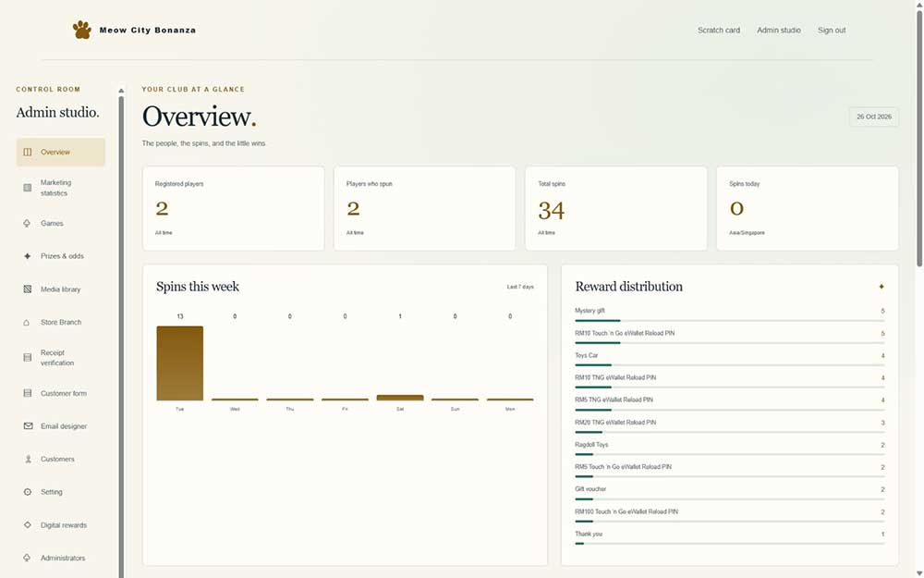Screen dimensions: 924x578
Task: Click the 'Wed' chart axis label
Action: pyautogui.click(x=235, y=409)
